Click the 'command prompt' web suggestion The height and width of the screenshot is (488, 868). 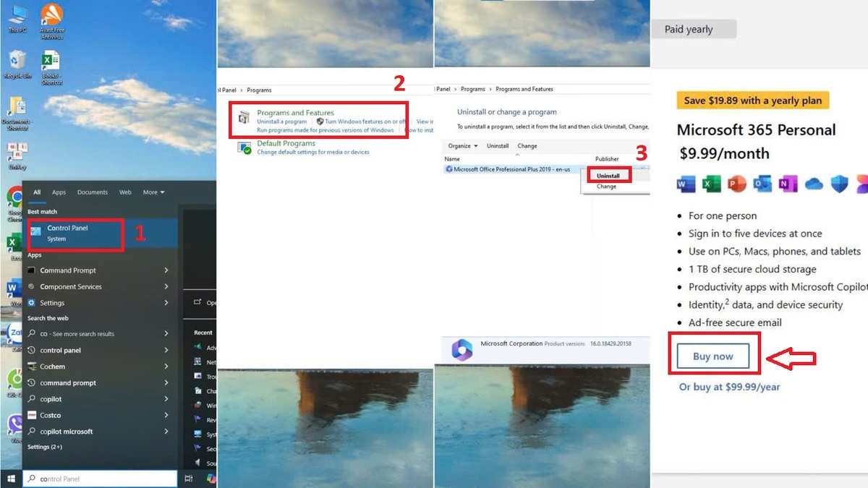(68, 383)
